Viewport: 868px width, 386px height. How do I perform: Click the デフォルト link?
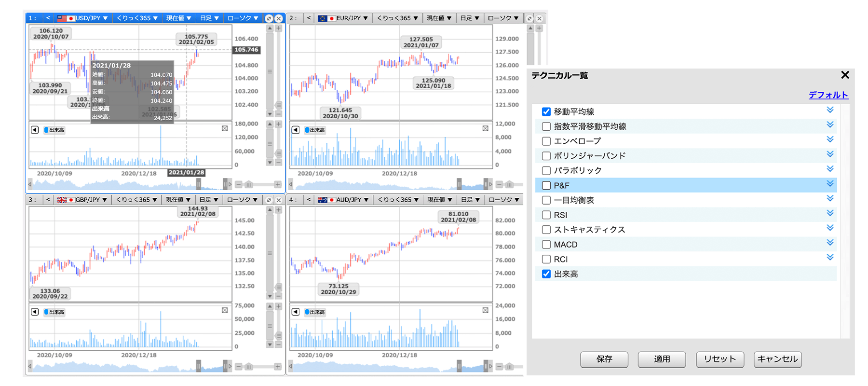click(x=828, y=95)
